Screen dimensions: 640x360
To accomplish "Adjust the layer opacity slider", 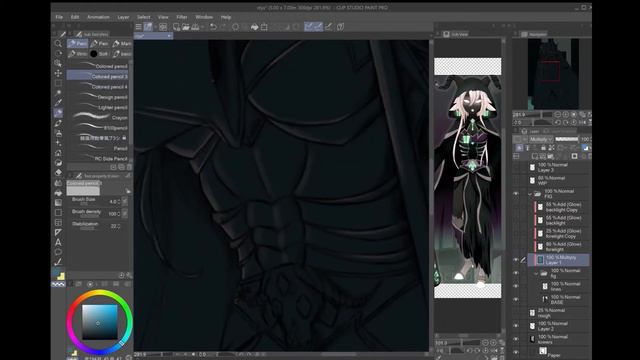I will click(x=567, y=140).
